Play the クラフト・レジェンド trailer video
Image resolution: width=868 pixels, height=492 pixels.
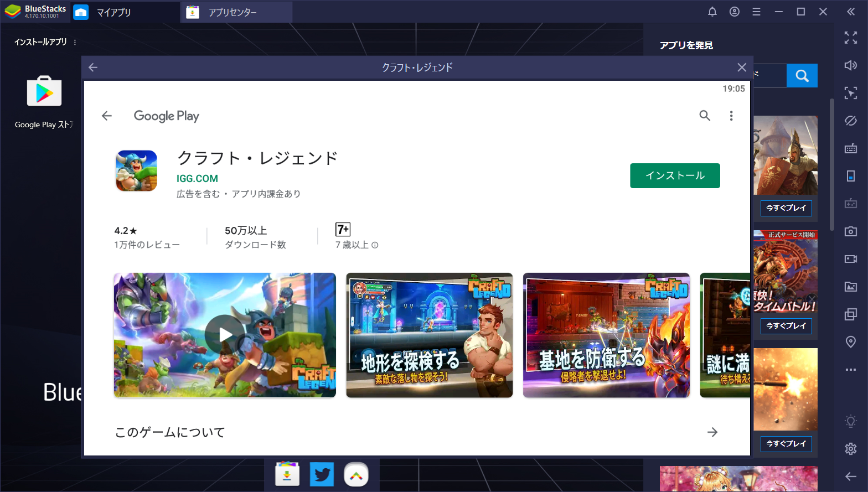click(x=225, y=335)
